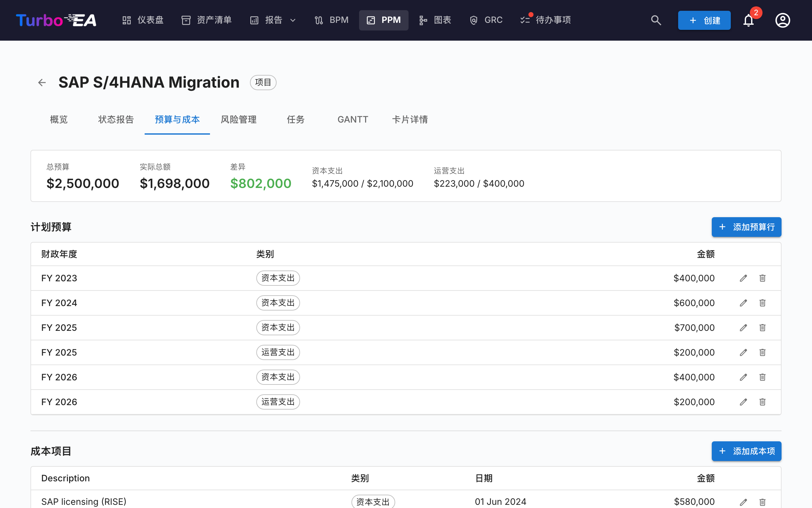The height and width of the screenshot is (508, 812).
Task: Click the 资本支出 chip in FY 2023 row
Action: point(278,278)
